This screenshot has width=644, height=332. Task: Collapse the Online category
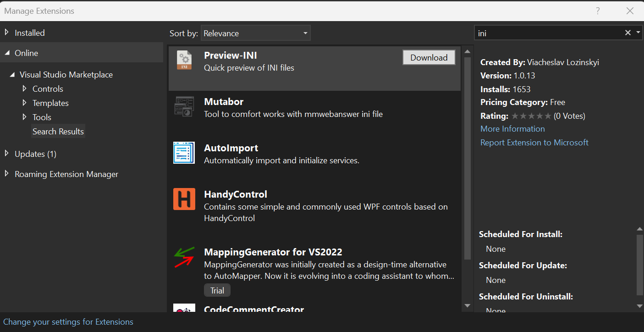tap(7, 53)
